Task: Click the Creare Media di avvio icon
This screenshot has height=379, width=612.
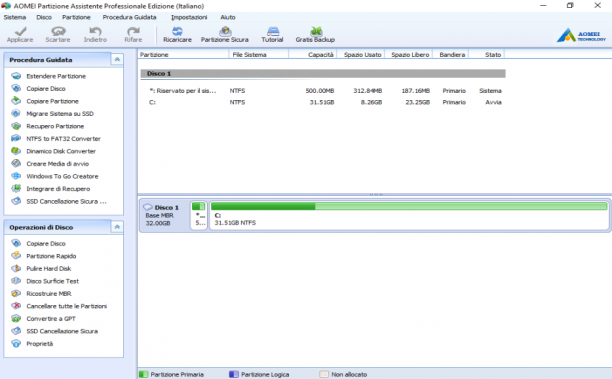Action: point(16,163)
